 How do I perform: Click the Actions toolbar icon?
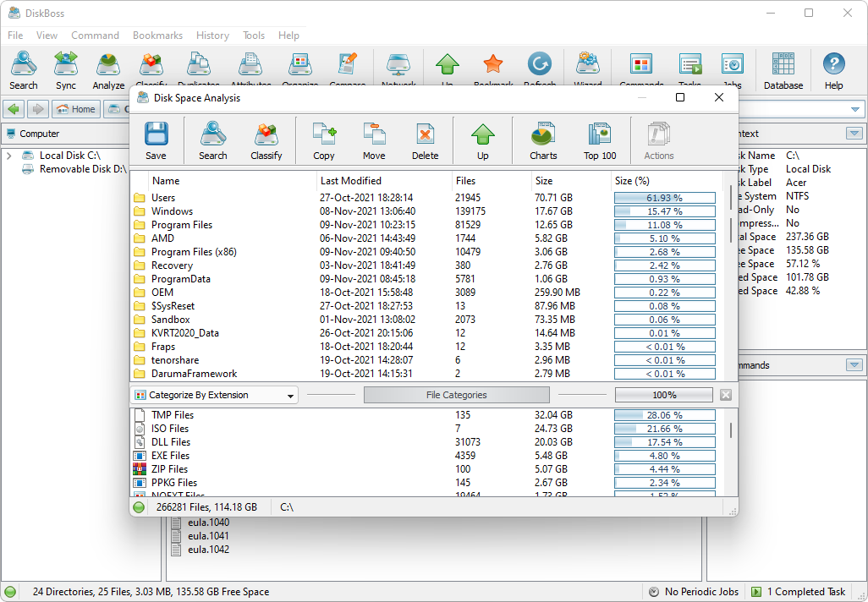point(659,141)
